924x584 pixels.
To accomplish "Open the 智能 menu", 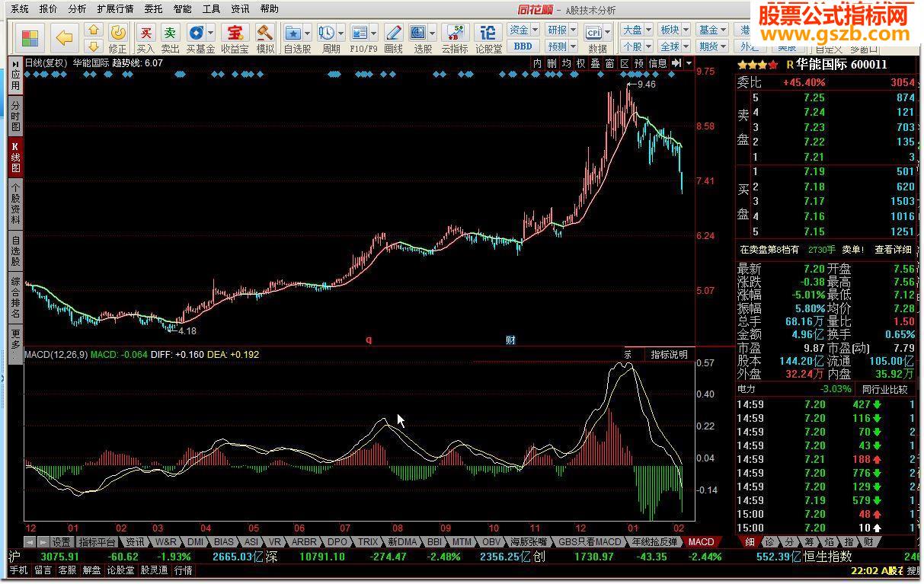I will click(182, 9).
